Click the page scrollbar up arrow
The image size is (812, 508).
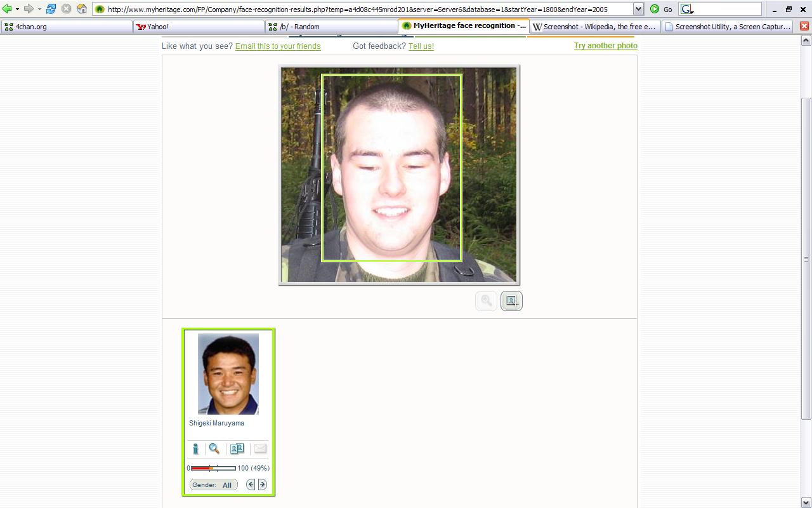[x=806, y=41]
